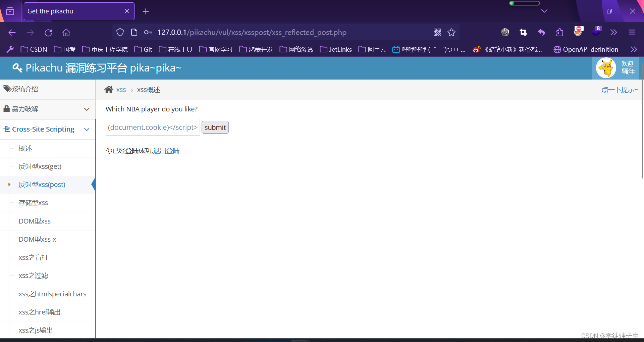
Task: Open the 在线工具 bookmark folder
Action: click(176, 49)
